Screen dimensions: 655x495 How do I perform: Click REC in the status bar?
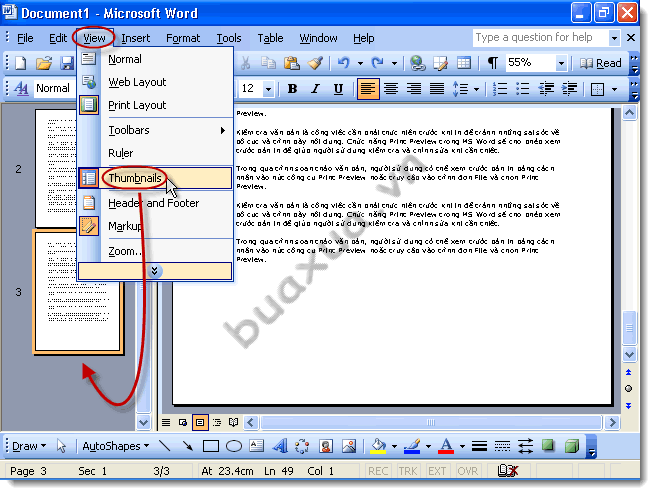378,471
